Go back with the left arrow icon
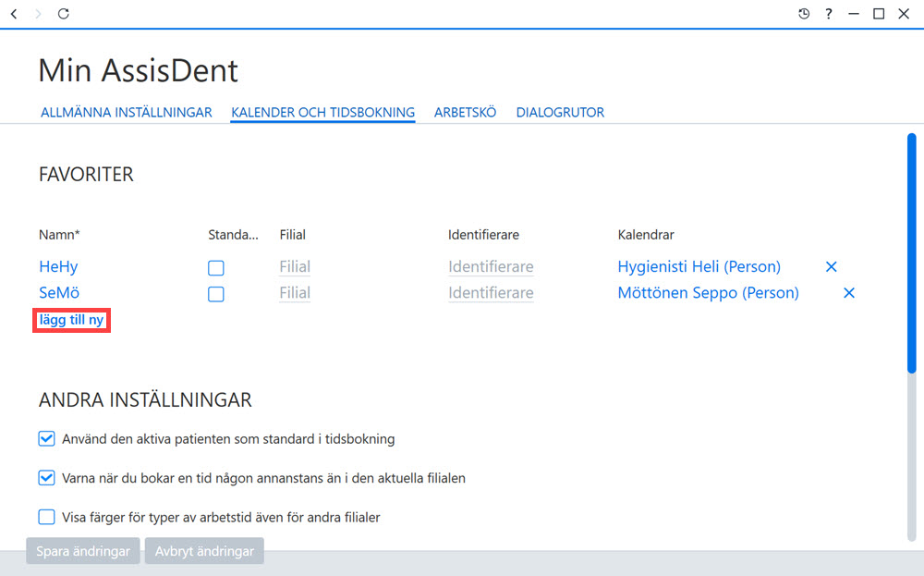This screenshot has height=576, width=924. (x=14, y=14)
